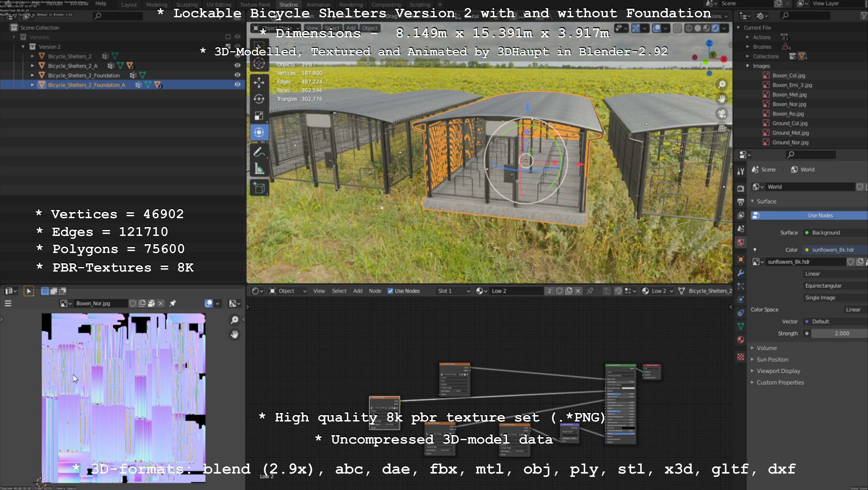Select the Move tool in viewport toolbar

(x=259, y=83)
